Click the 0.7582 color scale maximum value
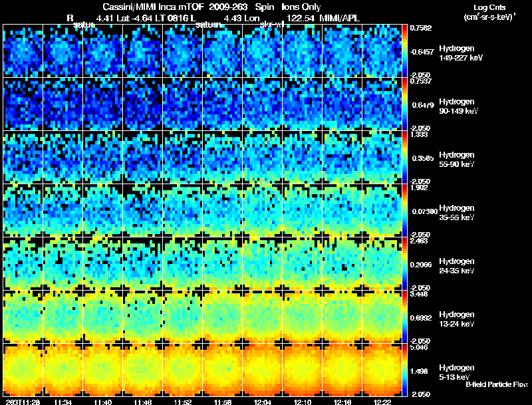 click(421, 28)
